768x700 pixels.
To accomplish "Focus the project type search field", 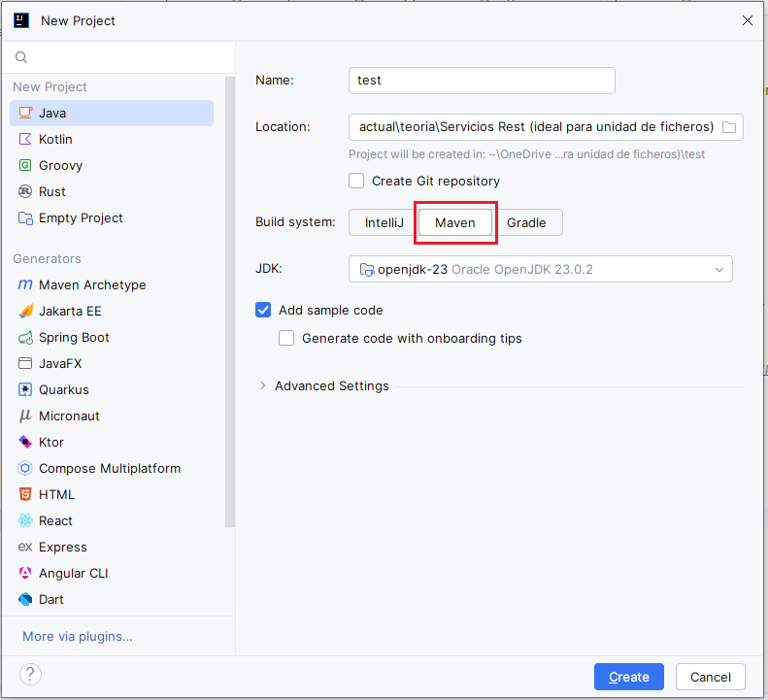I will tap(118, 57).
